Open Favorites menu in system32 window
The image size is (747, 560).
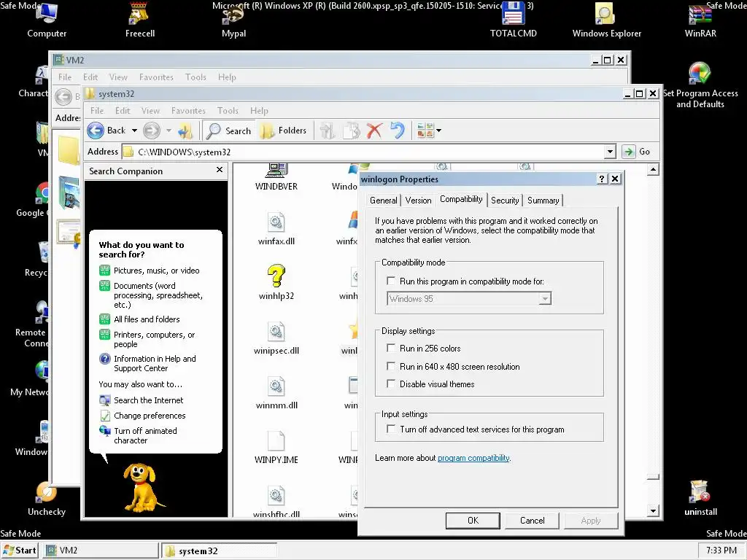(188, 111)
